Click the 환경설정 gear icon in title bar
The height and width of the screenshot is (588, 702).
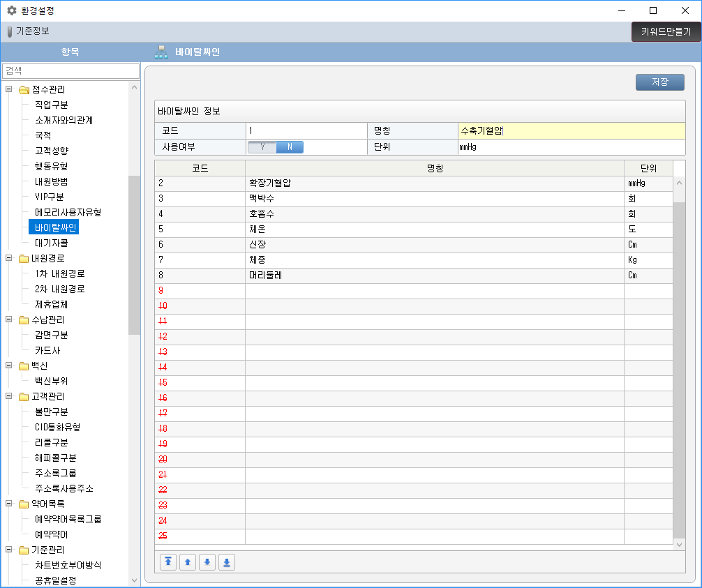tap(11, 10)
